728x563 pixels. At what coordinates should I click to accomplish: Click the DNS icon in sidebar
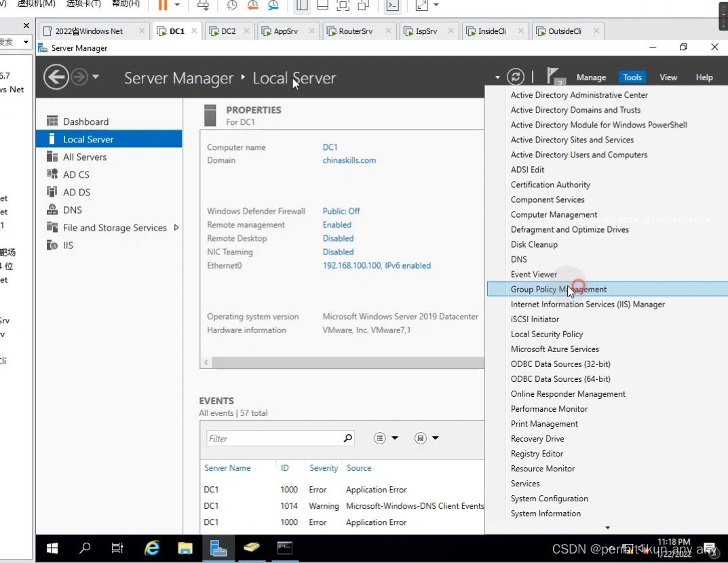coord(52,210)
